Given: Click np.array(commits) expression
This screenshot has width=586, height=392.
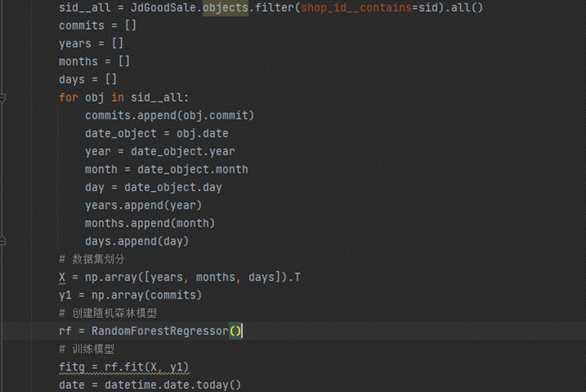Looking at the screenshot, I should point(146,295).
